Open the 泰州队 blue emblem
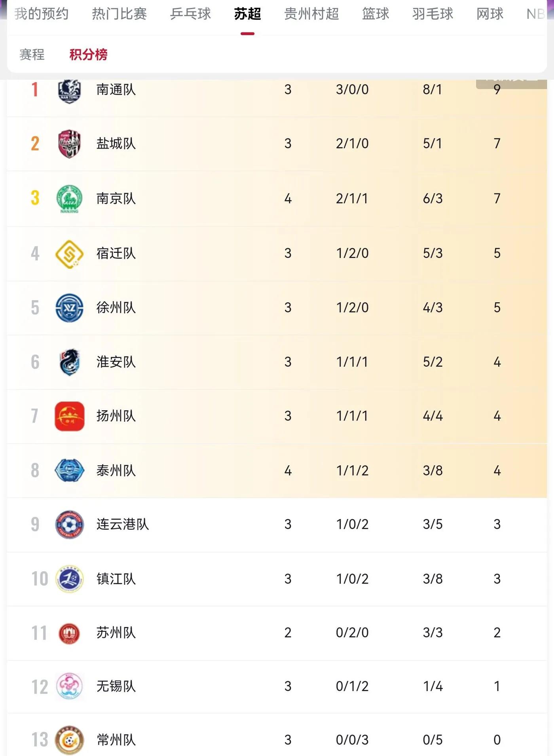Viewport: 554px width, 756px height. [69, 470]
